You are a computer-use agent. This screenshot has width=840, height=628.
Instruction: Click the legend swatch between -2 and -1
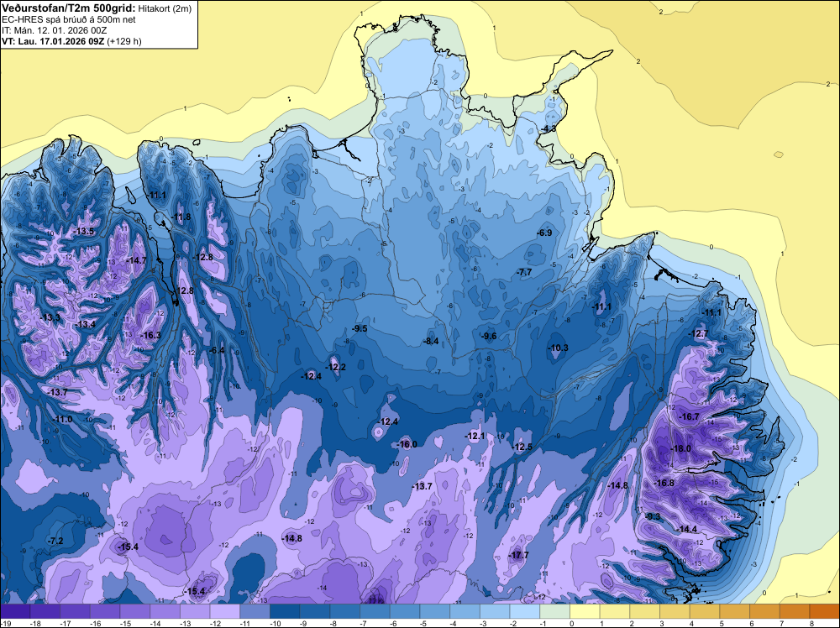[x=524, y=611]
